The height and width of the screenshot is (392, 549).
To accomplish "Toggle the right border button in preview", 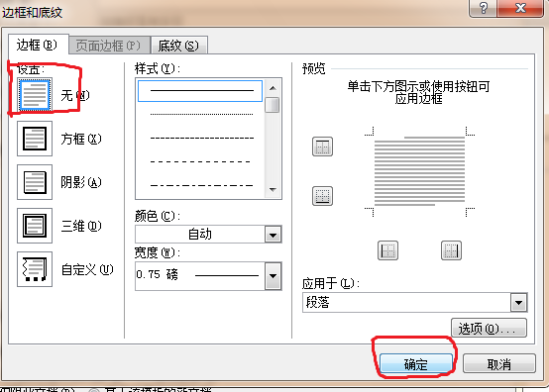I will (451, 250).
